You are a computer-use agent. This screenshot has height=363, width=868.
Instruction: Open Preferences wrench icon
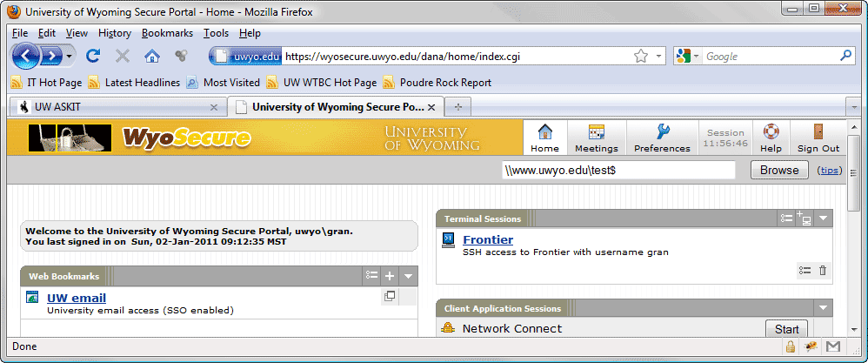click(662, 132)
